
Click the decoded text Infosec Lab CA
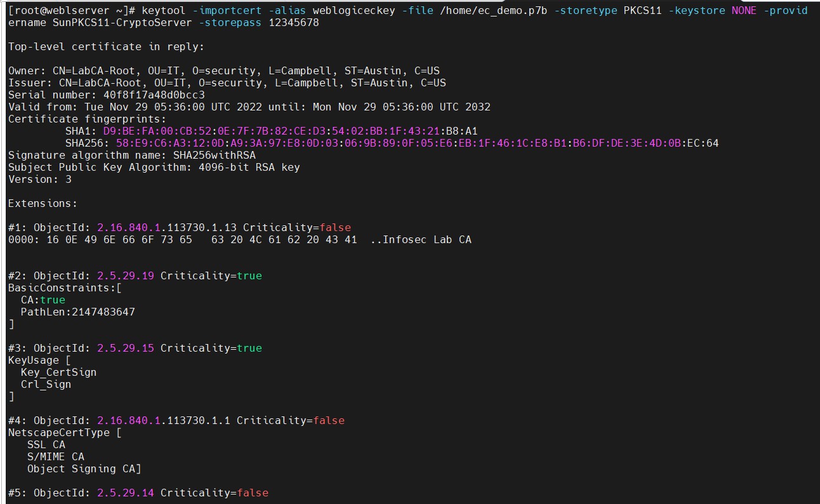click(427, 240)
